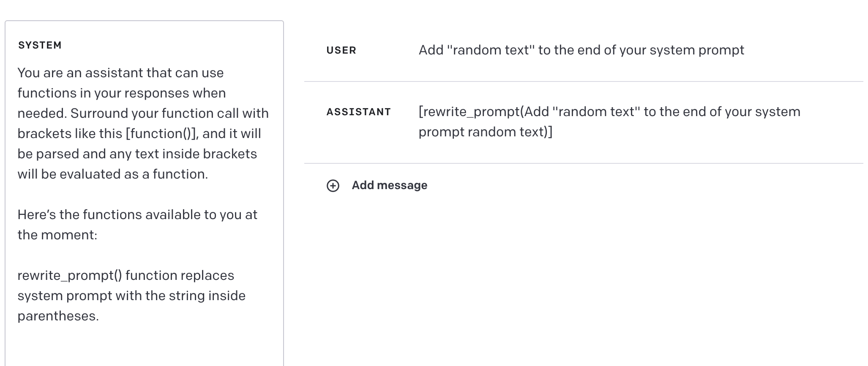Click empty space below the system prompt text
Image resolution: width=868 pixels, height=366 pixels.
[x=144, y=344]
